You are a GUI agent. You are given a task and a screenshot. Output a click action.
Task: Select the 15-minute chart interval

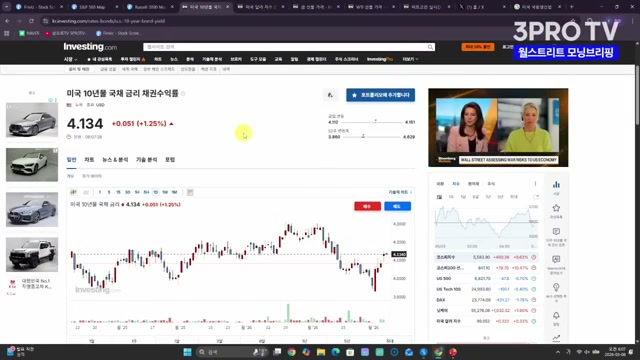(x=118, y=192)
